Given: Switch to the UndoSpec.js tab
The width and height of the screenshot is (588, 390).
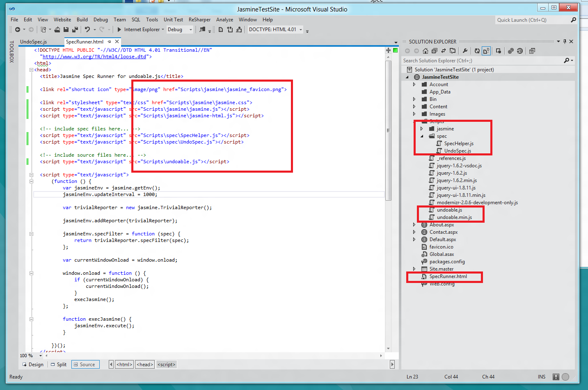Looking at the screenshot, I should 34,42.
